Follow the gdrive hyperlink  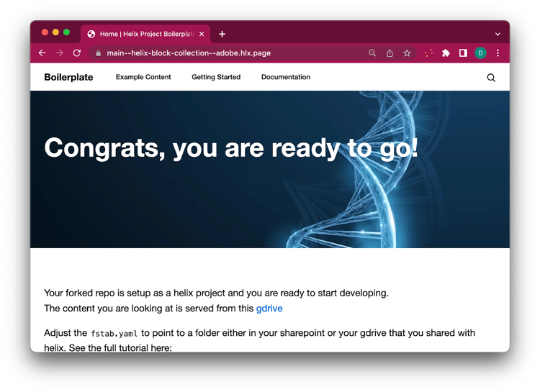pyautogui.click(x=269, y=309)
